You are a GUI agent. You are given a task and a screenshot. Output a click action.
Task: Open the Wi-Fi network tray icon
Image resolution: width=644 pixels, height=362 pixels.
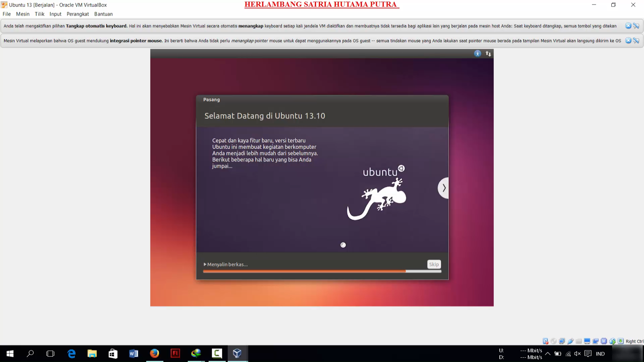tap(568, 354)
